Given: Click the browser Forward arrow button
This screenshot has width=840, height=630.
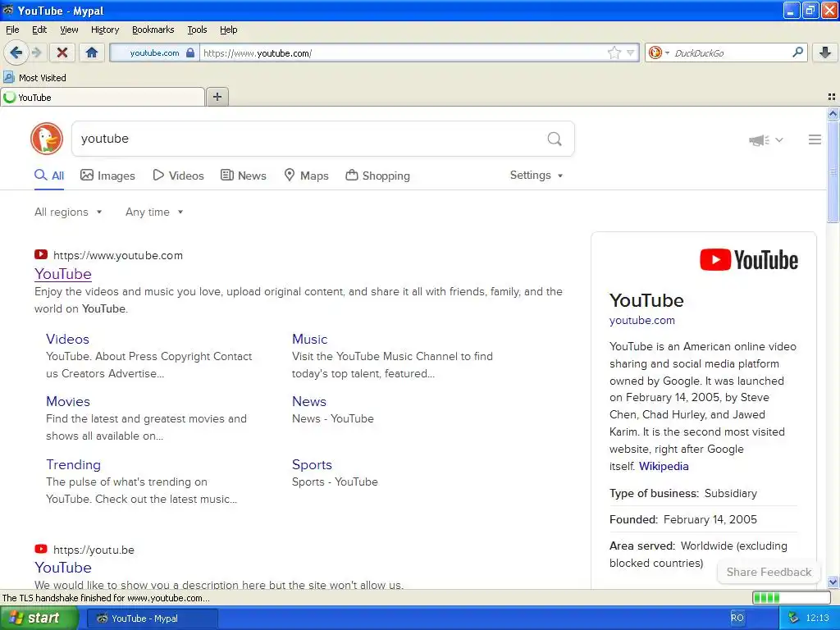Looking at the screenshot, I should (36, 52).
